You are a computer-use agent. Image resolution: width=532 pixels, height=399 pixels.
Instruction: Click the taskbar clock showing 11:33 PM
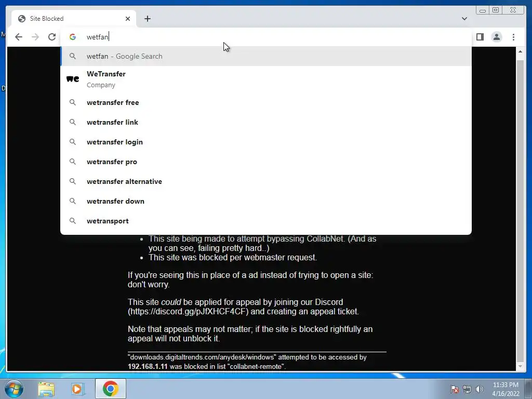tap(506, 389)
